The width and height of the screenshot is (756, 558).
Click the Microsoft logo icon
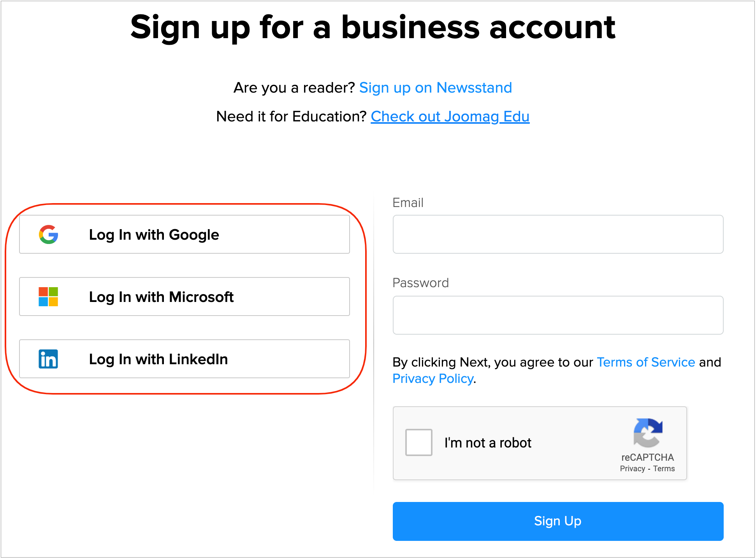pyautogui.click(x=48, y=297)
